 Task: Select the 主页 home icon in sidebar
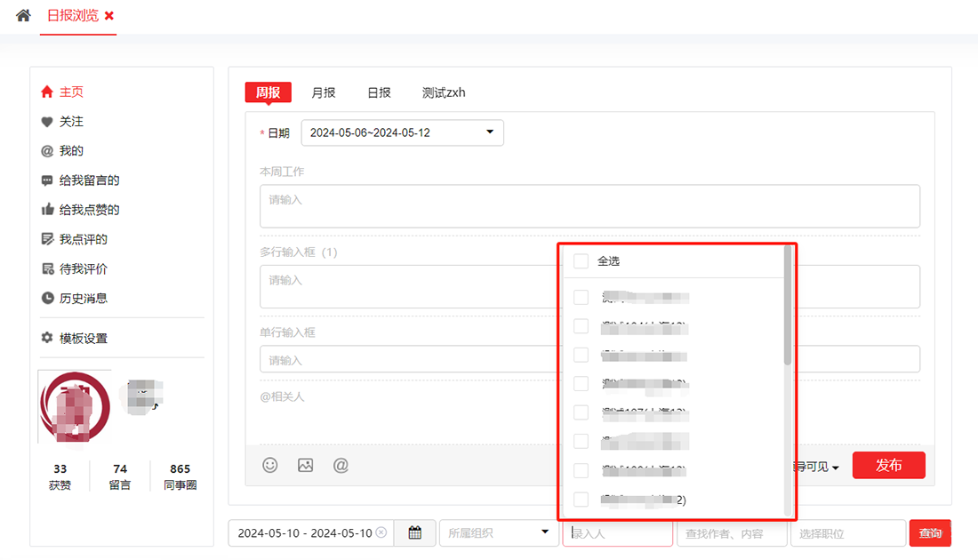[x=48, y=92]
